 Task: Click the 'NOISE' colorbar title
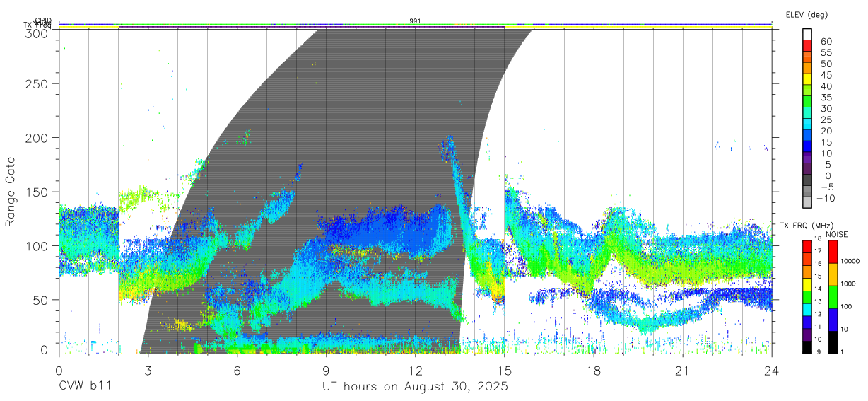(835, 234)
